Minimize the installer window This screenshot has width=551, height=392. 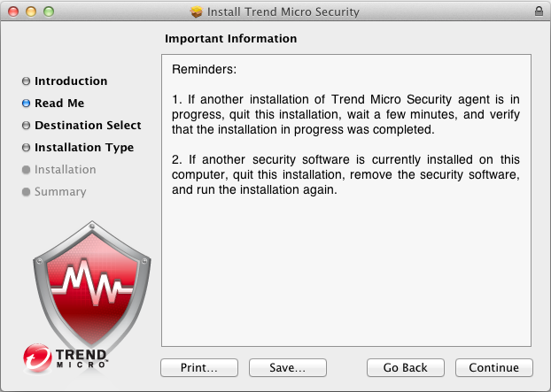pyautogui.click(x=31, y=12)
